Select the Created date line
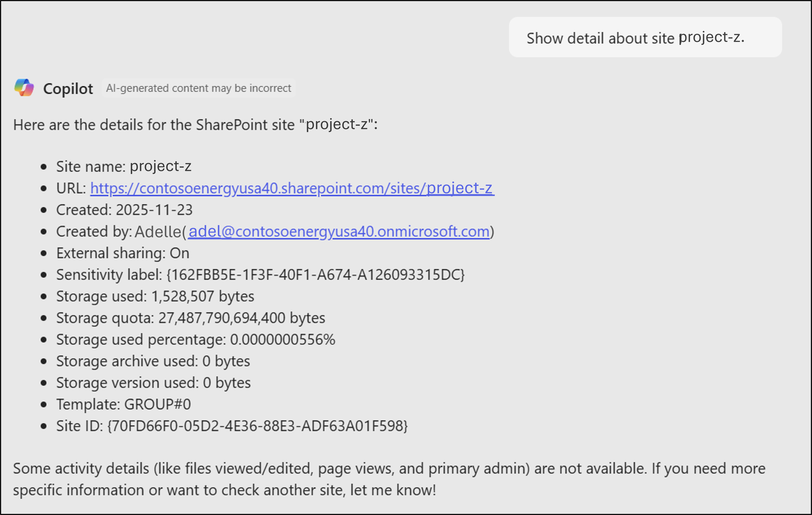 coord(125,209)
